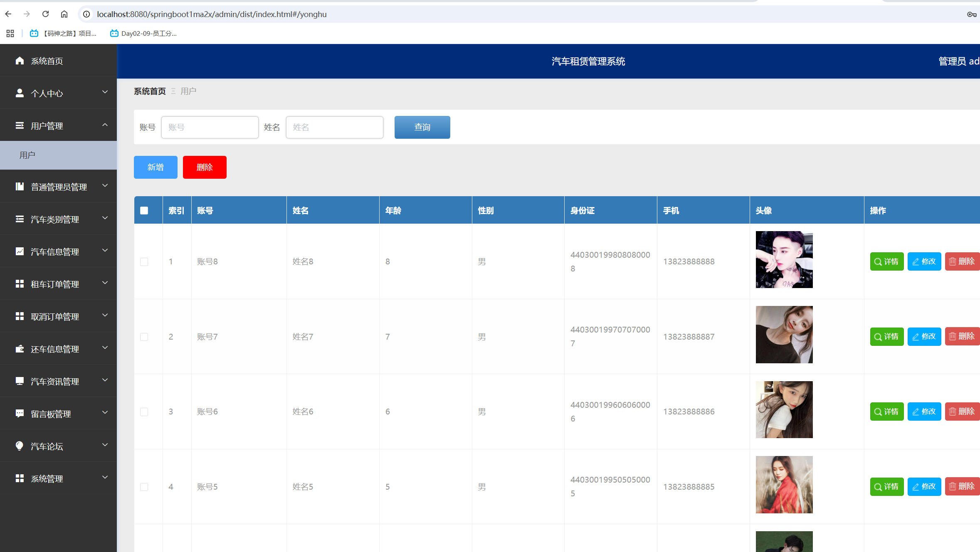Screen dimensions: 980x552
Task: Click the lightbulb icon beside 汽车论坛
Action: point(20,446)
